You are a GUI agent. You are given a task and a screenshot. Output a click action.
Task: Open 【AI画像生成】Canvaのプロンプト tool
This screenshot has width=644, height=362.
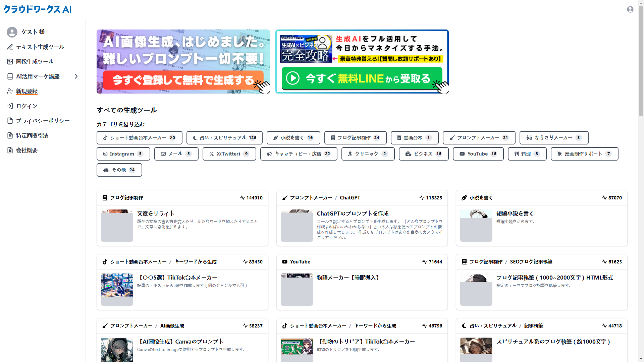tap(180, 342)
